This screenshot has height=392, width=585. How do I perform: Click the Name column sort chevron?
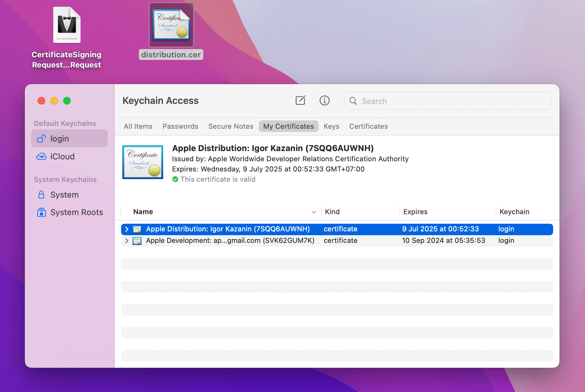click(314, 212)
